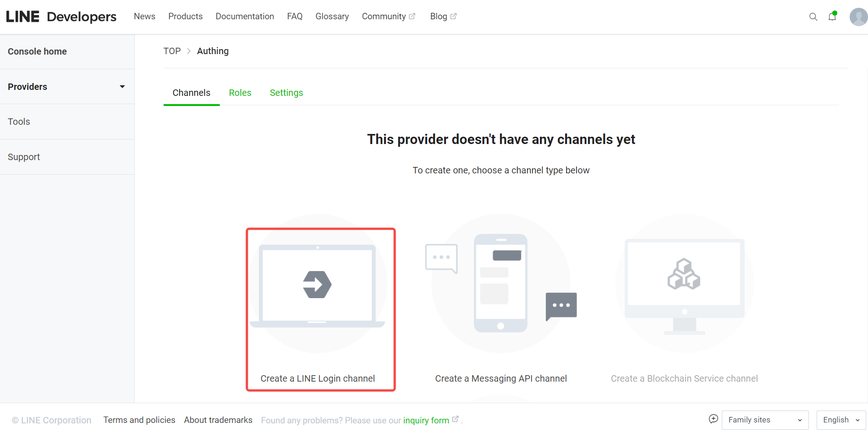Open the English language dropdown

pyautogui.click(x=841, y=420)
